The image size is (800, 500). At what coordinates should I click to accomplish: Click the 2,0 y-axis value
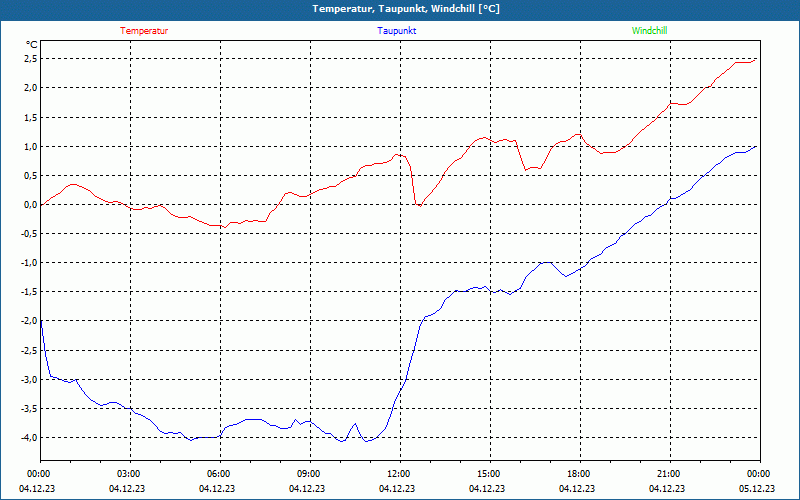pyautogui.click(x=31, y=88)
